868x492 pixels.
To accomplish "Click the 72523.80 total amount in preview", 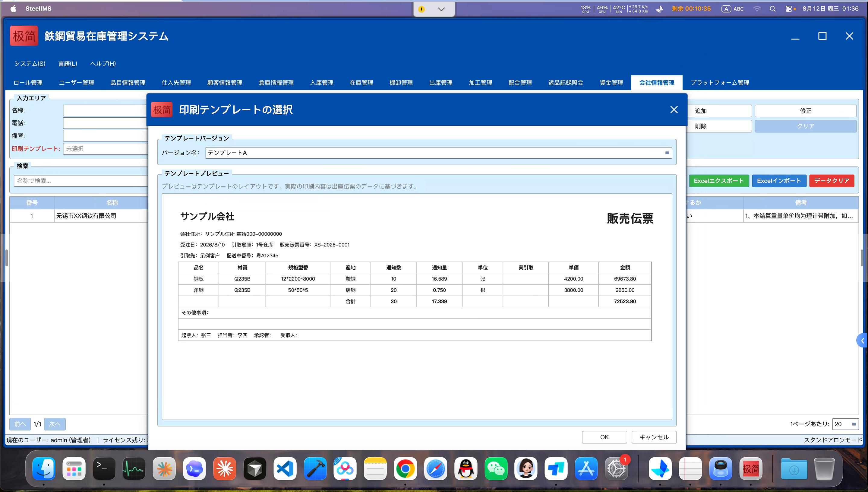I will tap(625, 301).
